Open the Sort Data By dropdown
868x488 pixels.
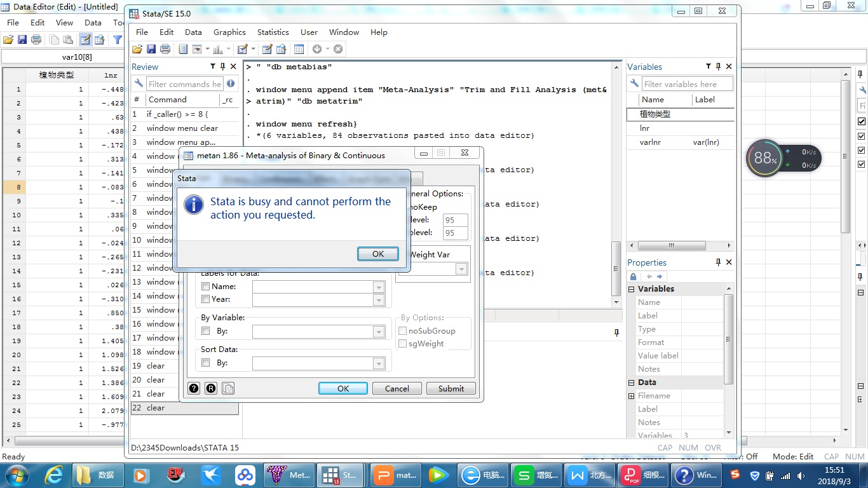(379, 363)
